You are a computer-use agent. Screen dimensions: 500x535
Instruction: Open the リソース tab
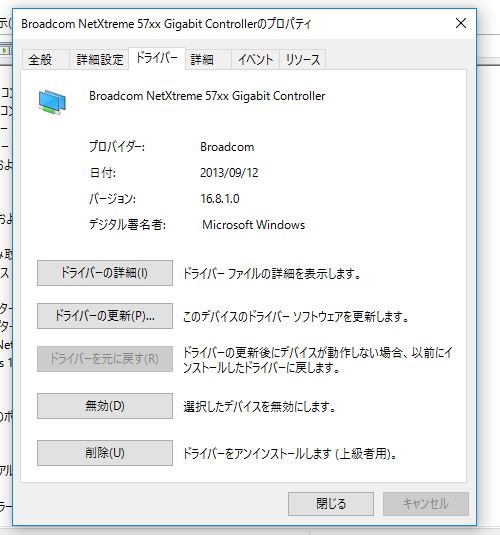[302, 60]
